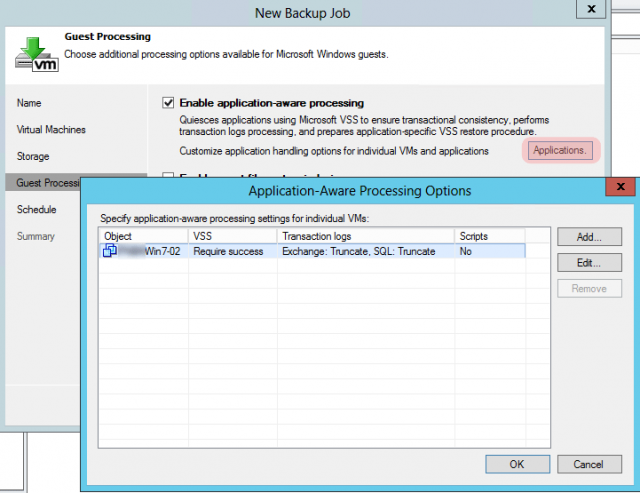Sort by the VSS column header
The width and height of the screenshot is (640, 493).
(232, 236)
